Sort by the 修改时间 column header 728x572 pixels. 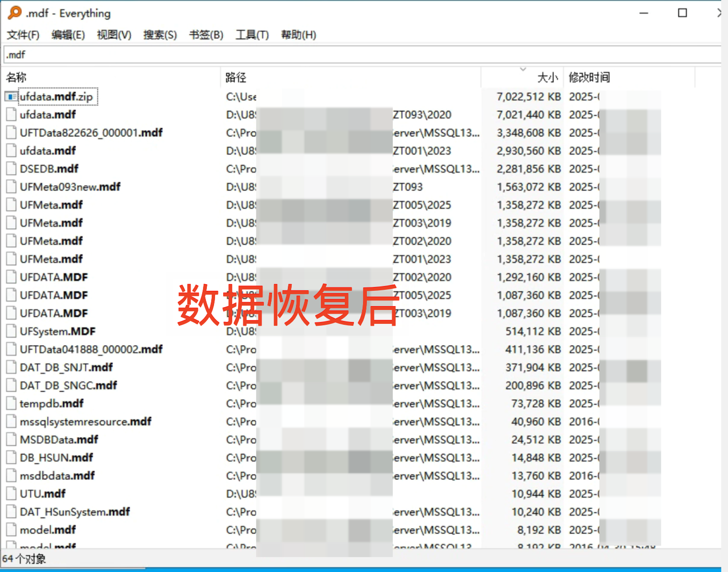point(589,77)
